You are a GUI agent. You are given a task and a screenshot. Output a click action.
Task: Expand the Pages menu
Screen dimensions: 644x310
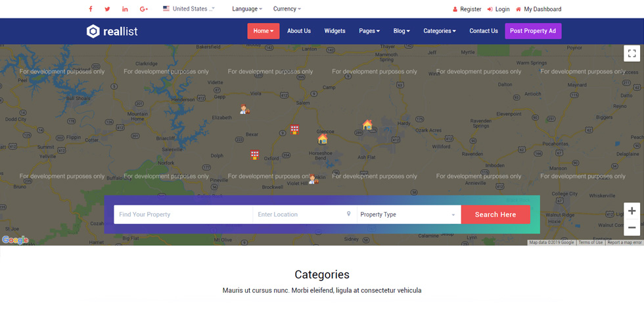(x=369, y=31)
